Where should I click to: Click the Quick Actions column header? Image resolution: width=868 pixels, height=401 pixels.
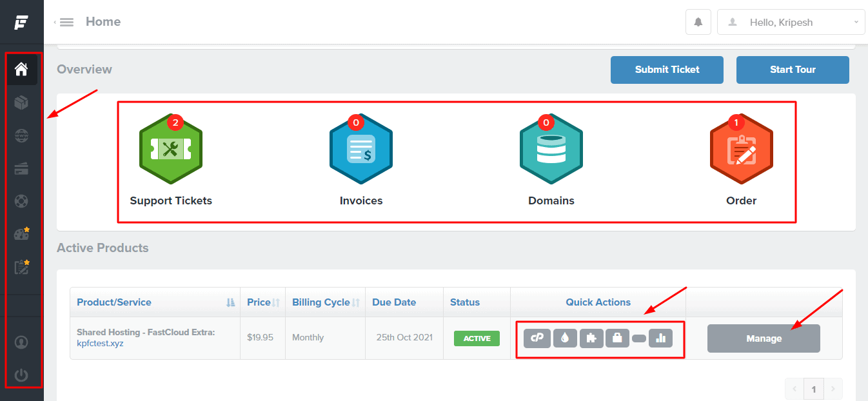tap(598, 302)
